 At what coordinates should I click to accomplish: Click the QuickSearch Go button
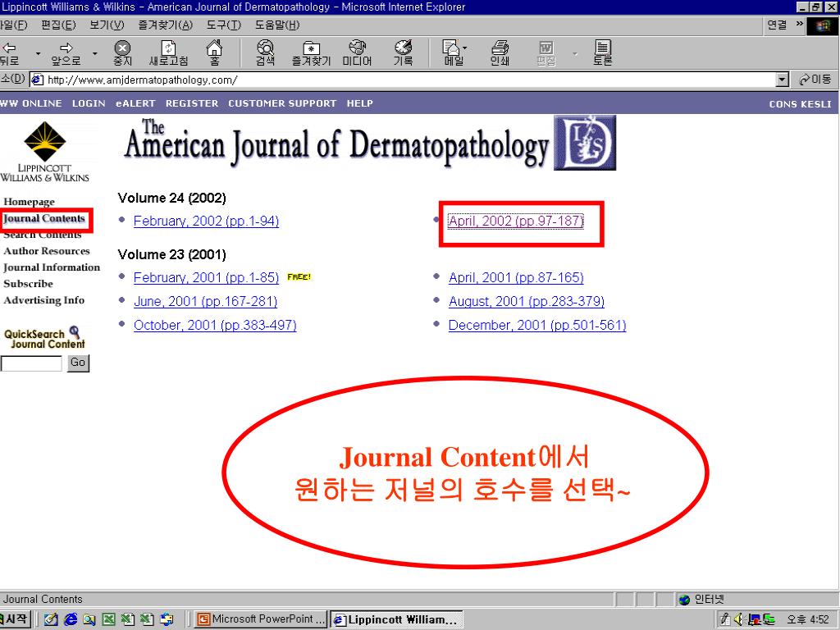[x=78, y=363]
